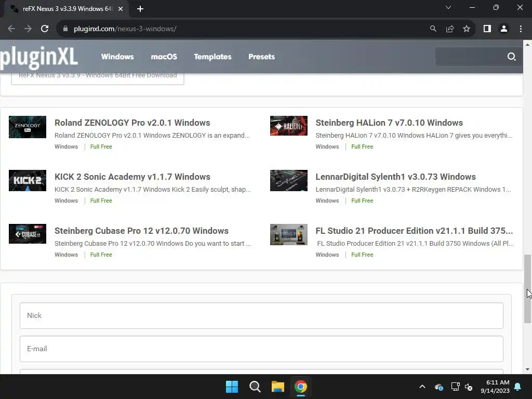Click the pluginXL logo

[39, 57]
